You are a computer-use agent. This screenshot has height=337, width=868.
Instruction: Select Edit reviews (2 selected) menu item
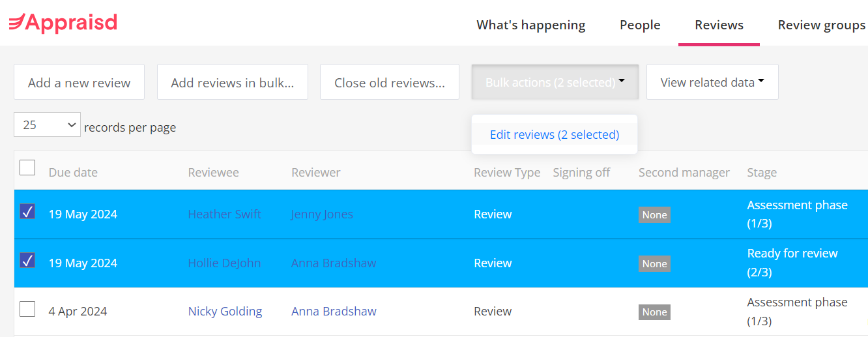point(555,134)
